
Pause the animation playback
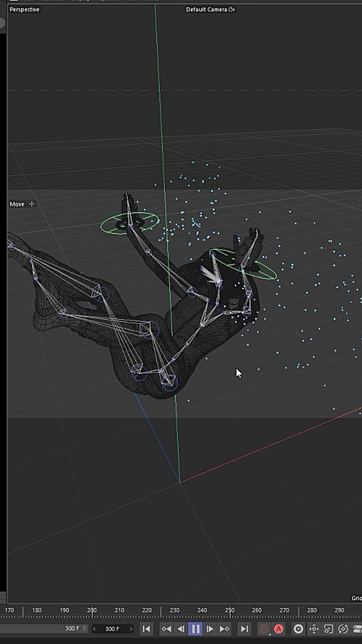click(195, 628)
